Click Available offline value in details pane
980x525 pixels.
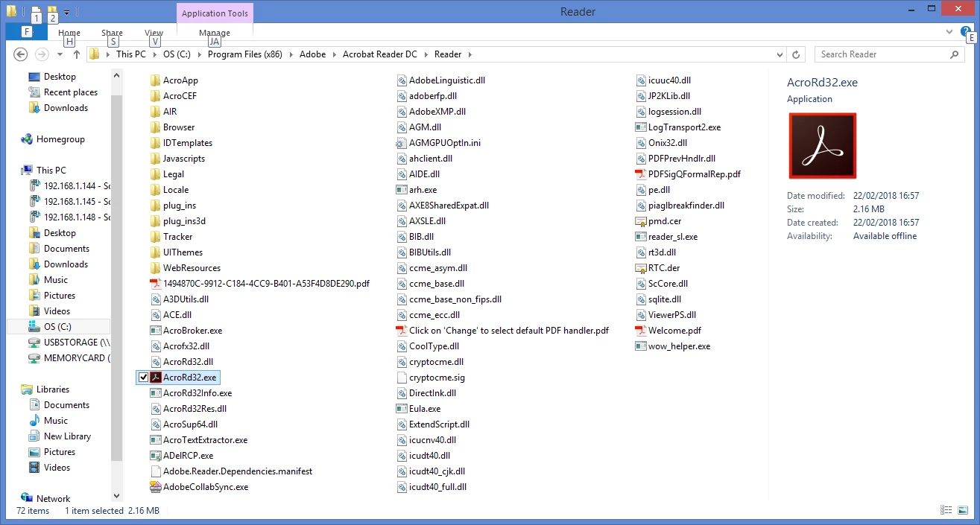(885, 236)
